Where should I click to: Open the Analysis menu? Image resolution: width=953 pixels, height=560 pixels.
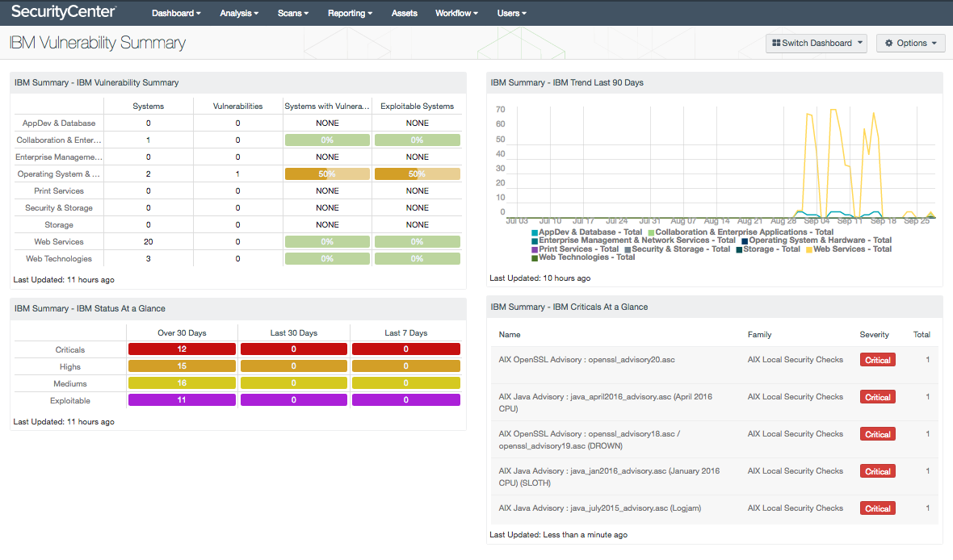tap(239, 13)
